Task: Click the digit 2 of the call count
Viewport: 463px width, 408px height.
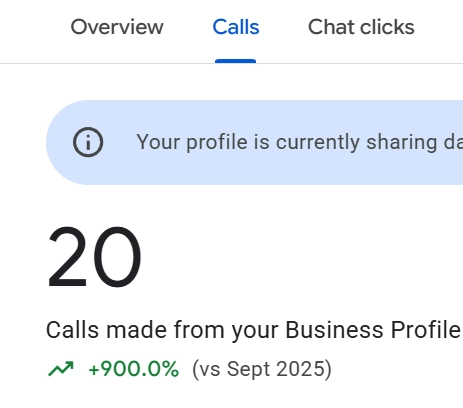Action: coord(68,256)
